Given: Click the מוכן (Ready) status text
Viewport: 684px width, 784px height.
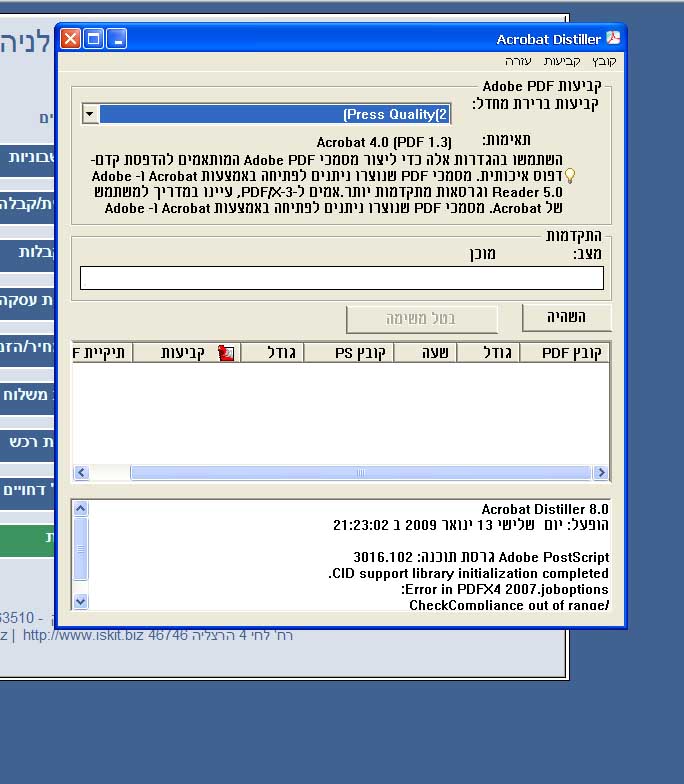Looking at the screenshot, I should (482, 254).
